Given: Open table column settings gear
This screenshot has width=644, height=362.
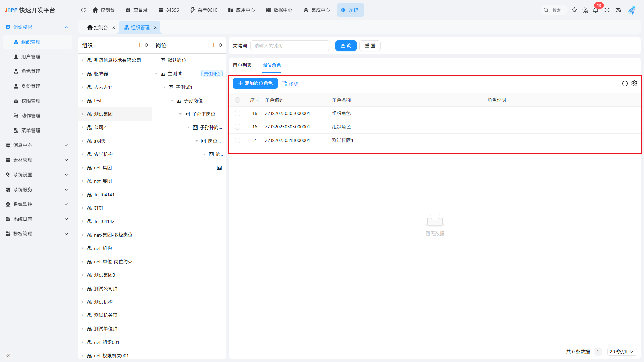Looking at the screenshot, I should click(x=634, y=83).
